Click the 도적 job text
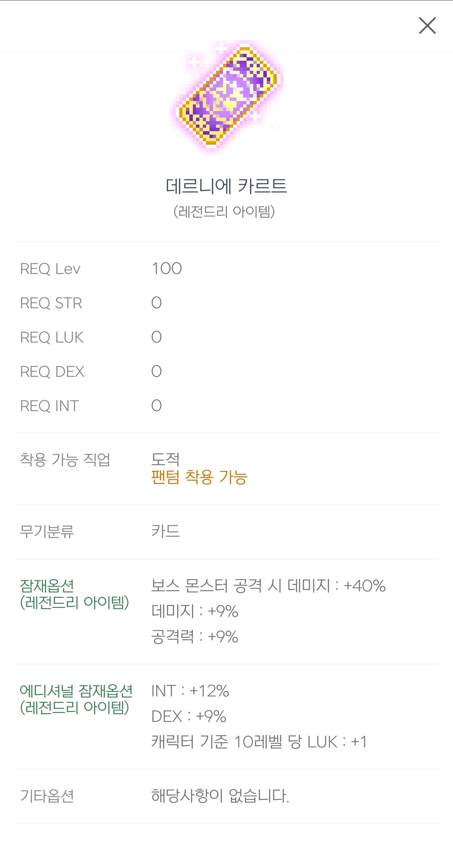The height and width of the screenshot is (868, 453). (x=165, y=459)
